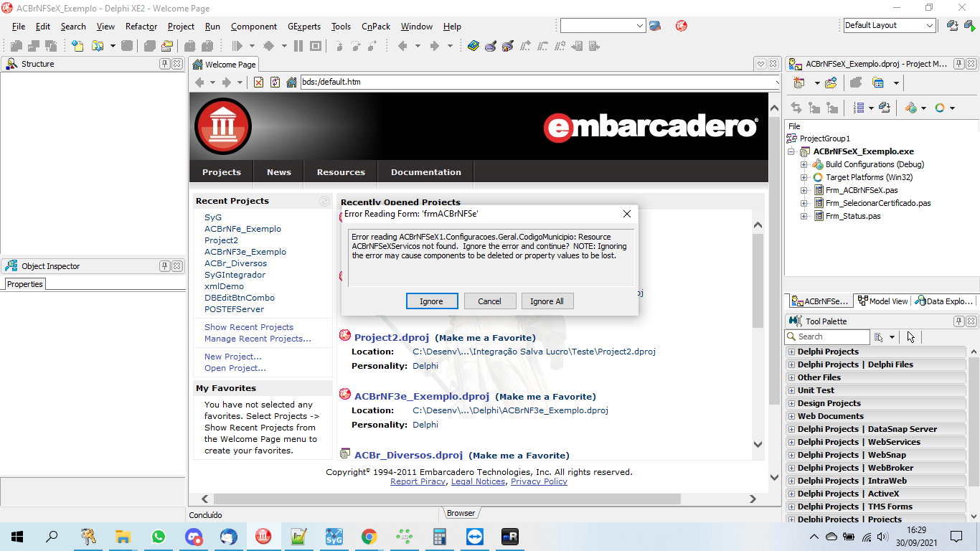Click the Open file toolbar icon
The image size is (980, 551).
[96, 46]
